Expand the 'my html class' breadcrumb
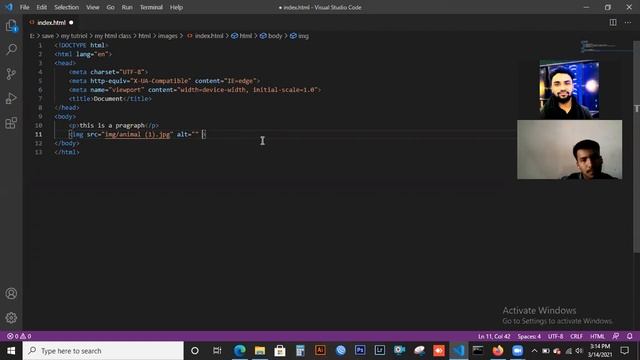 coord(113,36)
